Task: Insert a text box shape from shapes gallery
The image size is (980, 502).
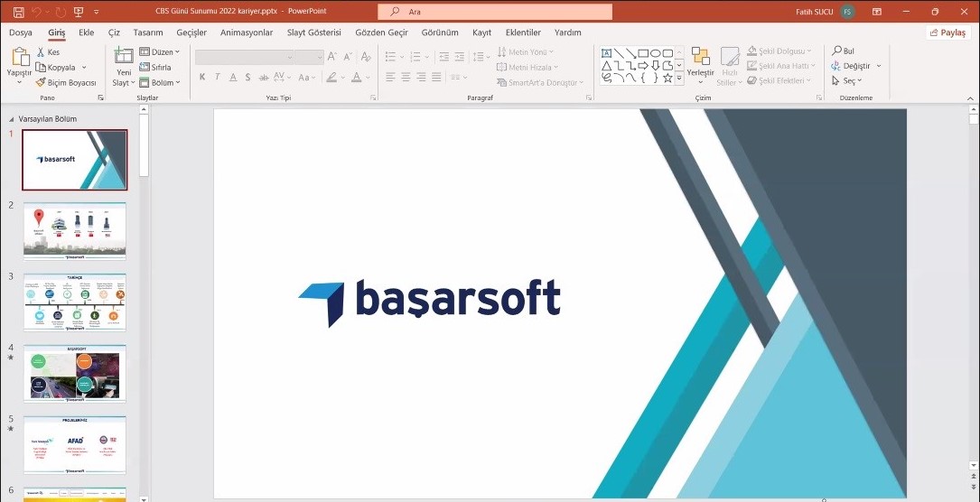Action: coord(606,53)
